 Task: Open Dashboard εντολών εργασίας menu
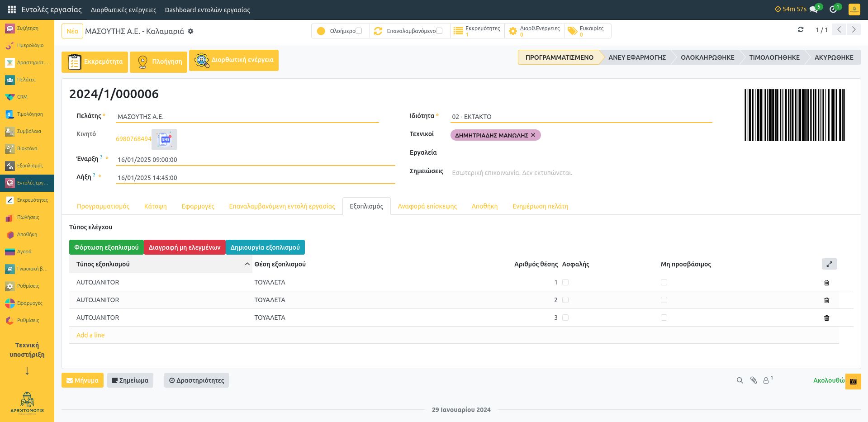pos(207,9)
